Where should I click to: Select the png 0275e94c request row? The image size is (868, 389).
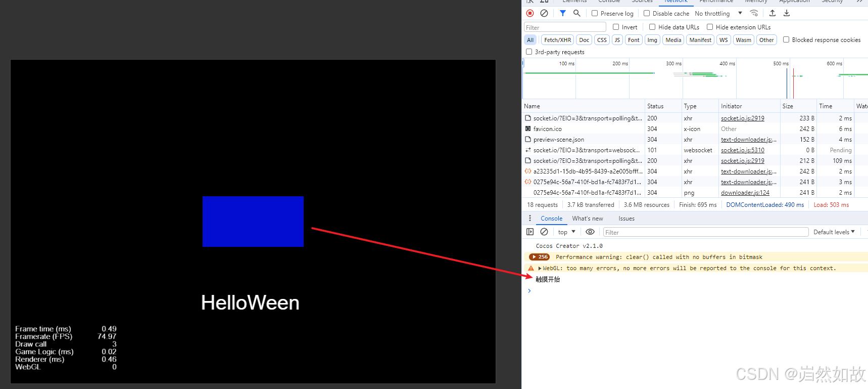click(x=695, y=193)
